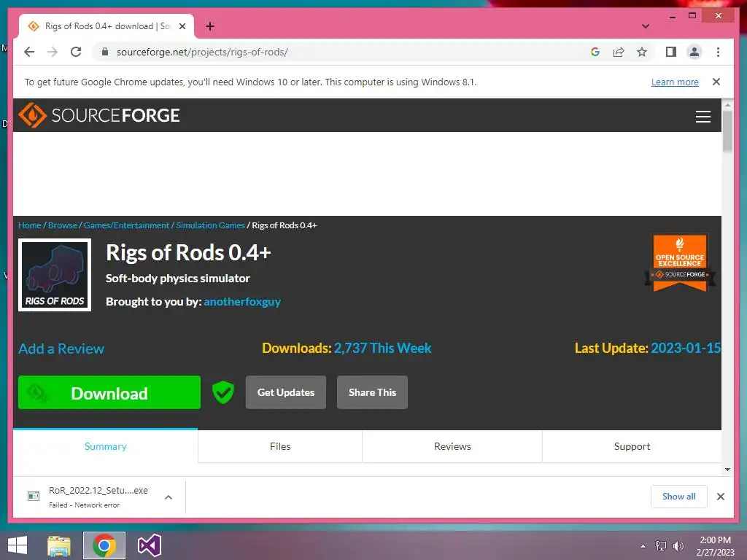The height and width of the screenshot is (560, 747).
Task: Expand tab search chevron in title bar
Action: (x=646, y=26)
